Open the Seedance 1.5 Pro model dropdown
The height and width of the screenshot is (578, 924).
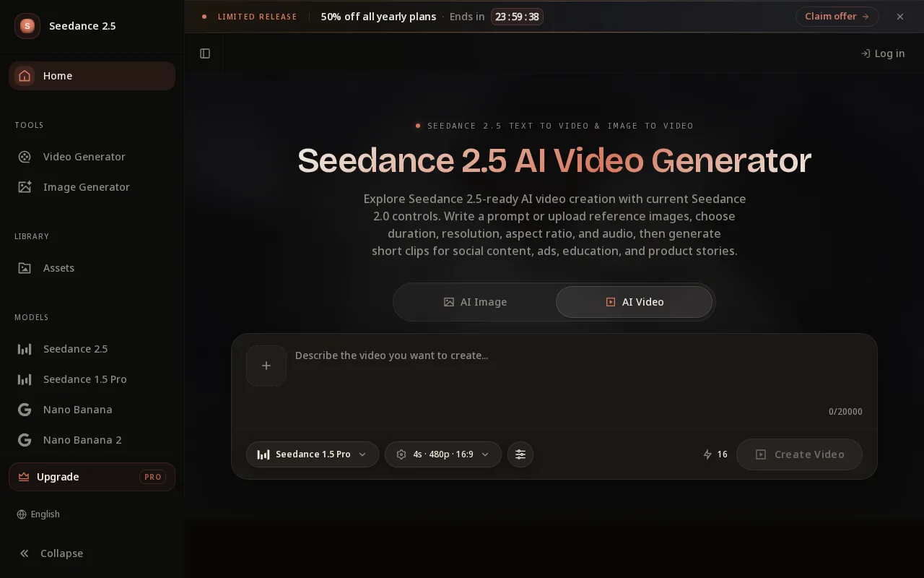[x=312, y=454]
